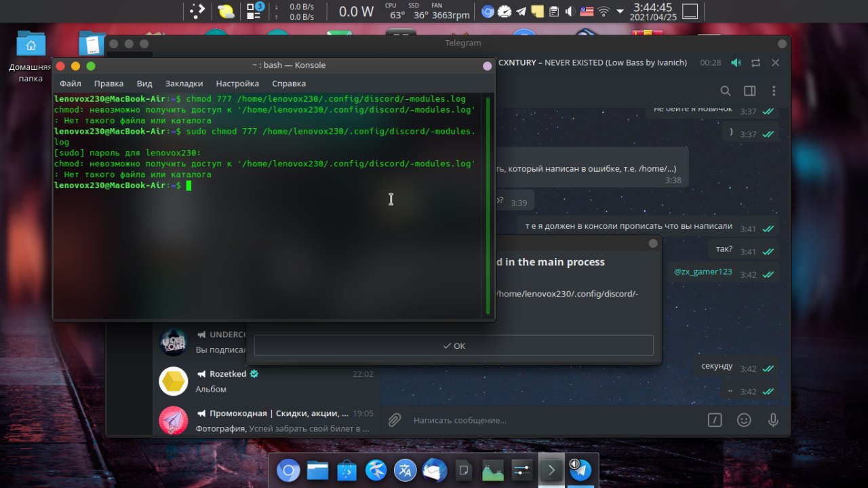Image resolution: width=868 pixels, height=488 pixels.
Task: Click the grey button in the error dialog titlebar
Action: point(653,244)
